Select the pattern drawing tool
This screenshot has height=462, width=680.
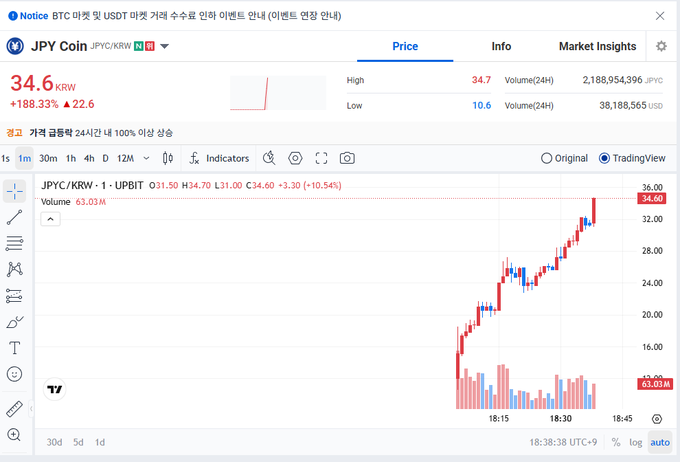click(14, 269)
